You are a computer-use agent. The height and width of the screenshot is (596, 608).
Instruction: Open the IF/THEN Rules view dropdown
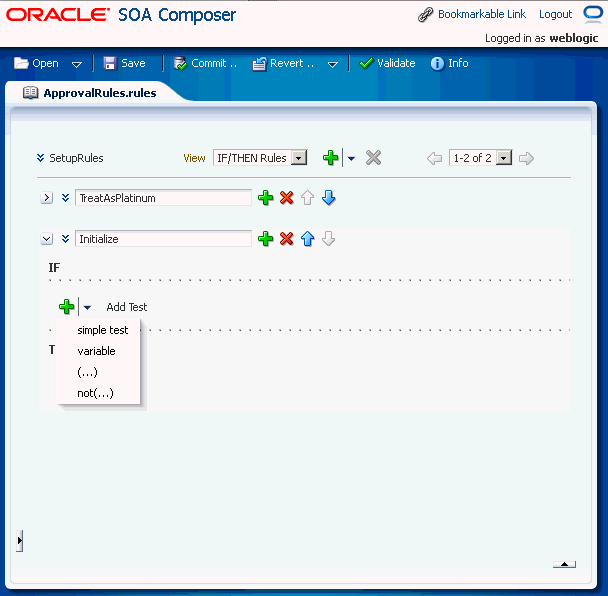point(299,158)
